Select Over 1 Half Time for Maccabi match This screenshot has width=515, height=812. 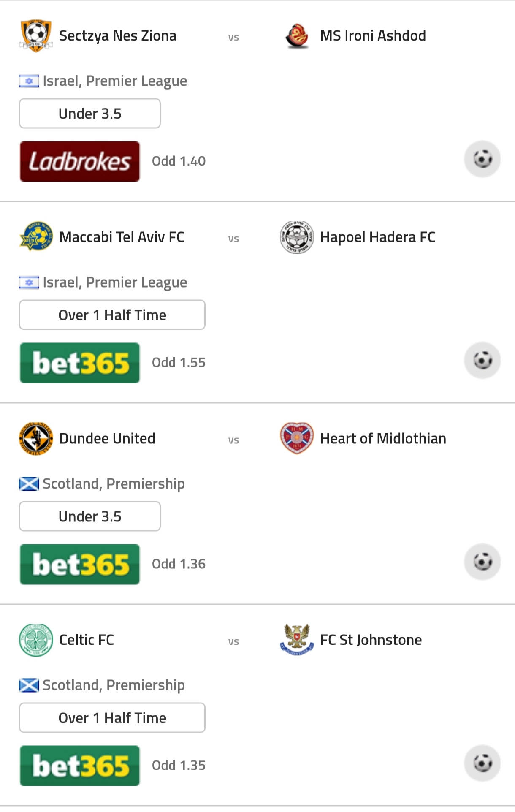click(x=112, y=315)
